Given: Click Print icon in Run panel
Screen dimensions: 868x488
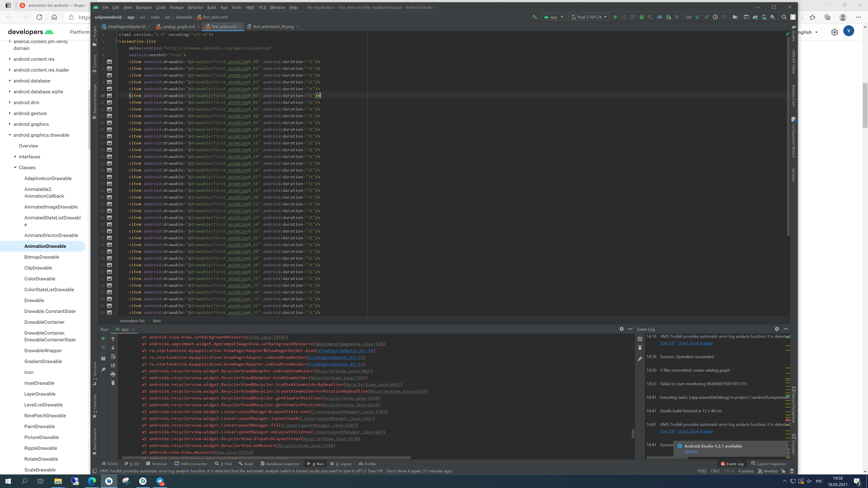Looking at the screenshot, I should 113,374.
